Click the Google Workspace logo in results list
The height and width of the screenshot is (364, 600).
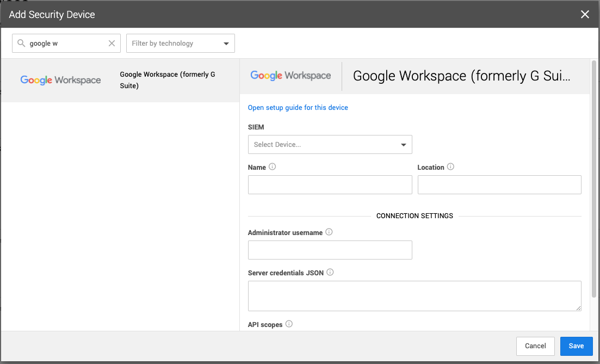[60, 80]
